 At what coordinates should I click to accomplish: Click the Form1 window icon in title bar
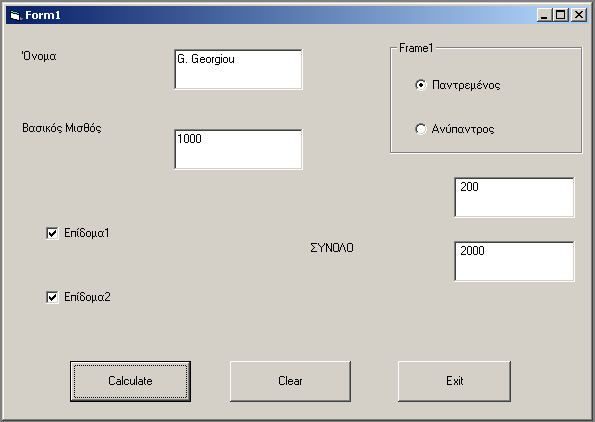pyautogui.click(x=15, y=15)
